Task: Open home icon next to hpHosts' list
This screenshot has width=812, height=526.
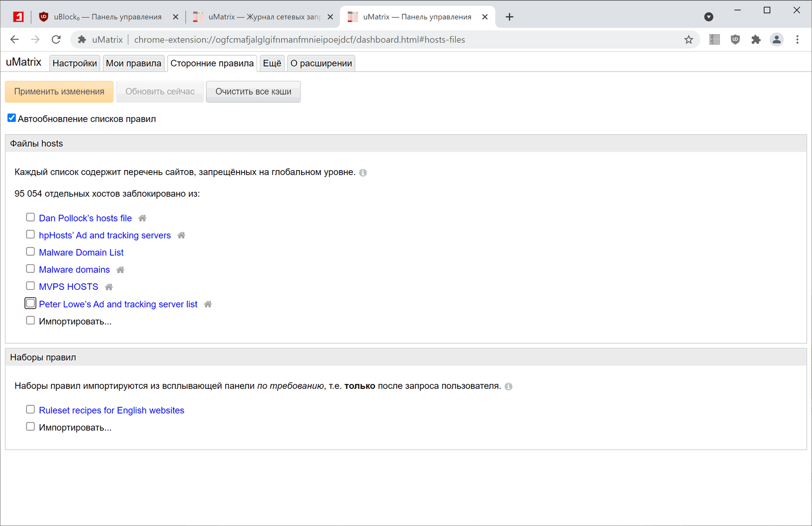Action: 181,236
